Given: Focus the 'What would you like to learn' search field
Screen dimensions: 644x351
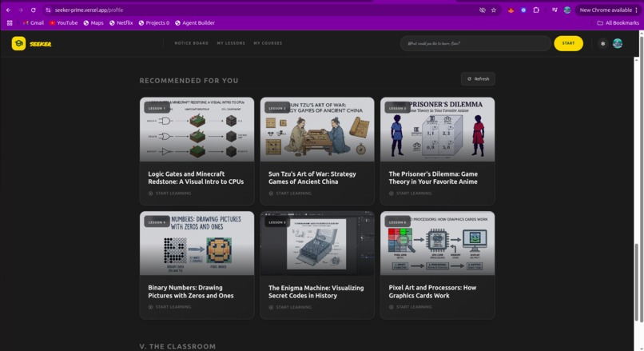Looking at the screenshot, I should point(475,43).
